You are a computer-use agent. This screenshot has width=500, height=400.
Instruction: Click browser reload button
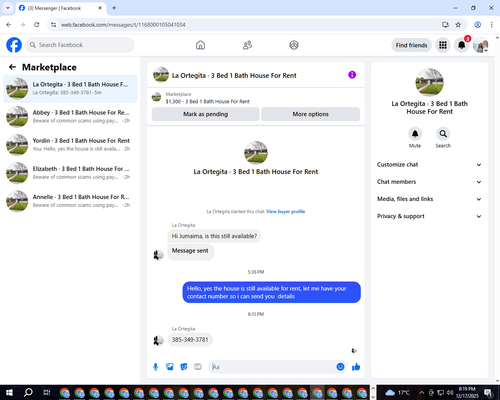pos(37,25)
